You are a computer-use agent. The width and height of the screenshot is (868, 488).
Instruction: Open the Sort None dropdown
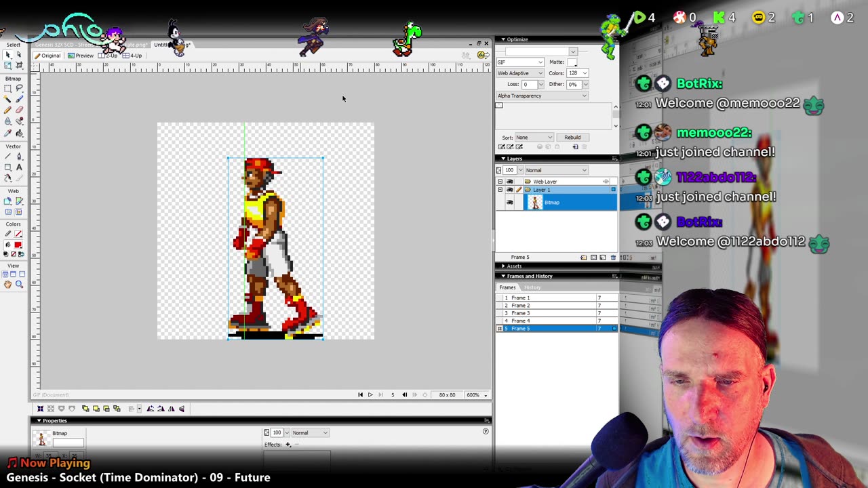click(x=534, y=138)
